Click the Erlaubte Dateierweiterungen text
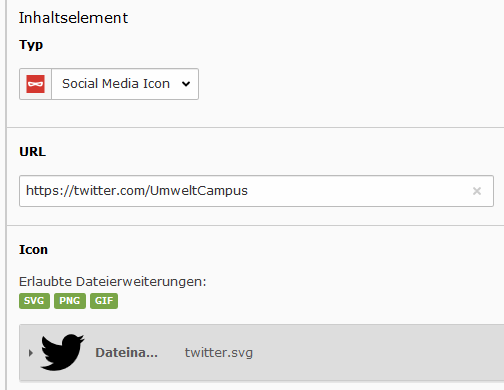The image size is (504, 390). (x=113, y=282)
